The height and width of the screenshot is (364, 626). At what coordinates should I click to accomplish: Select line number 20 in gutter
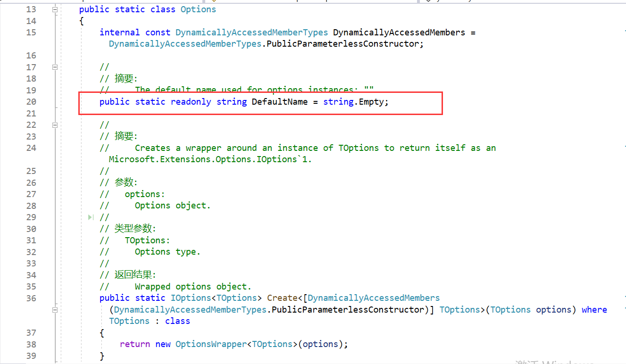pos(31,102)
